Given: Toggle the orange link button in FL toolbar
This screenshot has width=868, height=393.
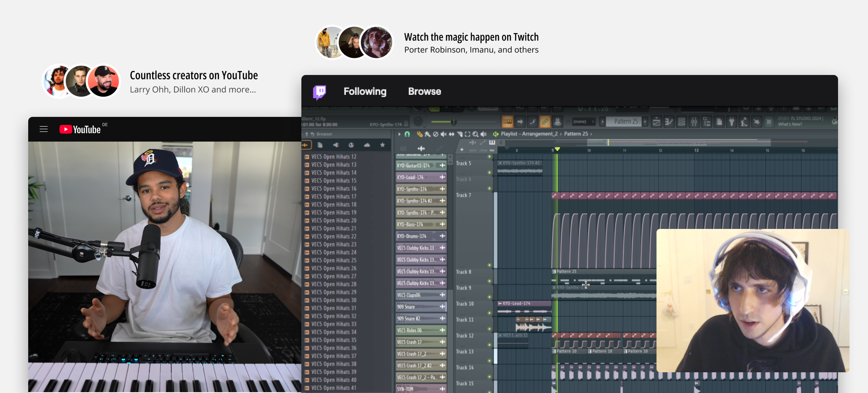Looking at the screenshot, I should 545,122.
